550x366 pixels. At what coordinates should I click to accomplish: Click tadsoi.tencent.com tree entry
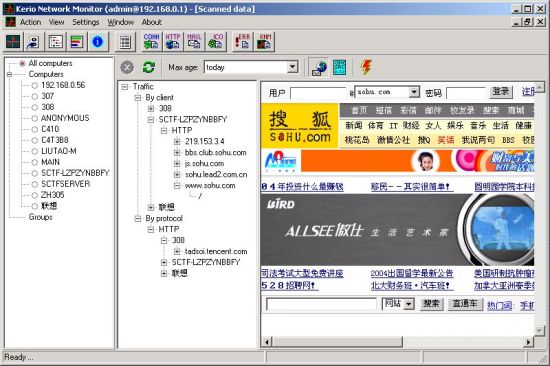[x=216, y=251]
